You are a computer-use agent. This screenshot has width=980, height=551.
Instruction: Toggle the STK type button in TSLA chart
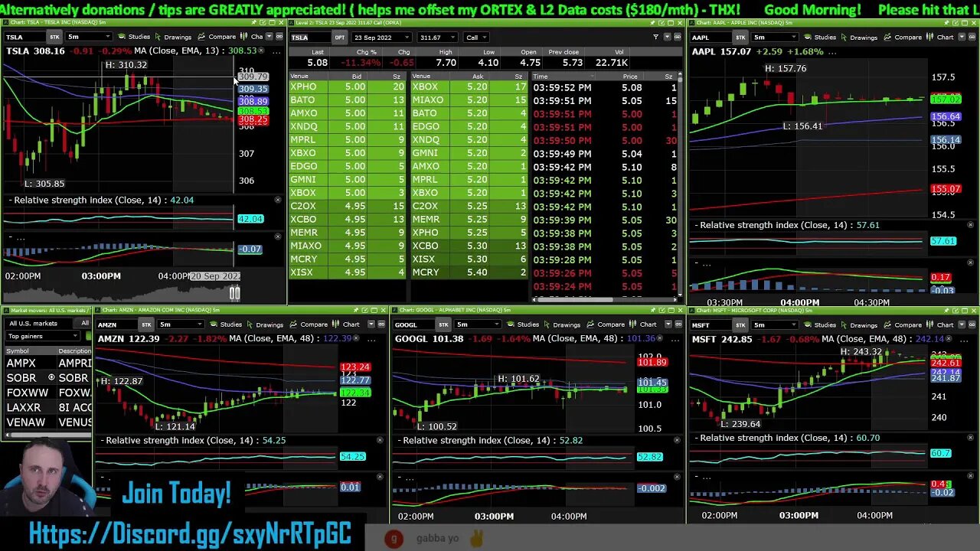click(x=54, y=37)
